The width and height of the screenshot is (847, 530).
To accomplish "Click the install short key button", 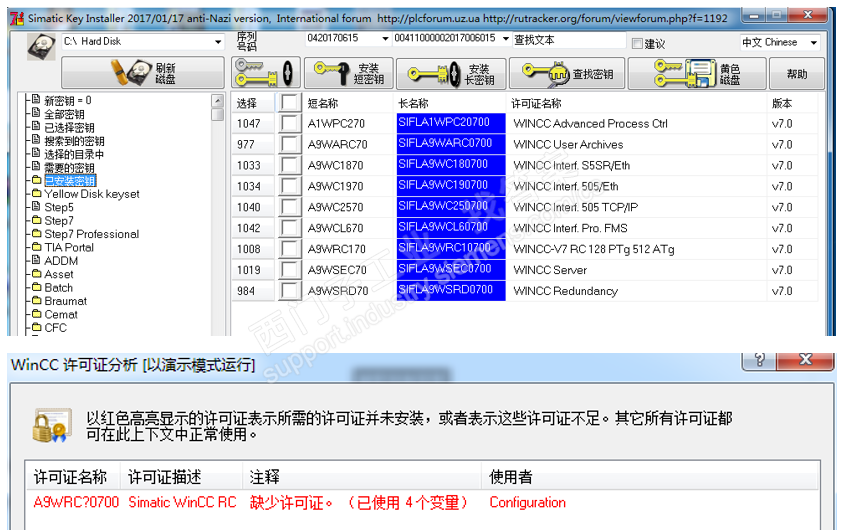I will click(348, 73).
